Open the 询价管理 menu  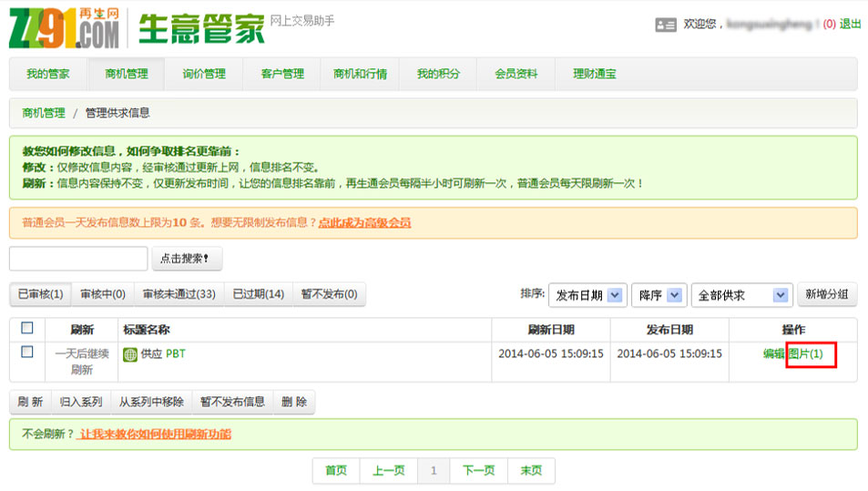(203, 74)
